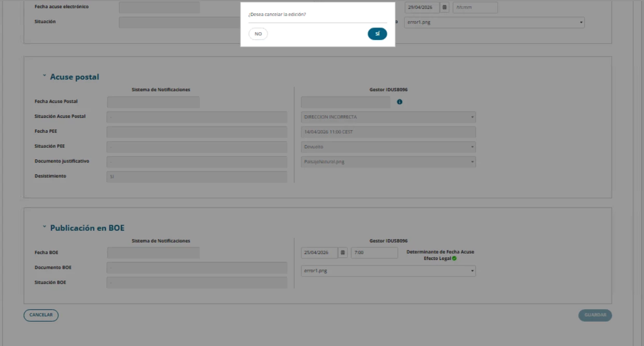Click the 29/04/2026 date field

pos(423,7)
